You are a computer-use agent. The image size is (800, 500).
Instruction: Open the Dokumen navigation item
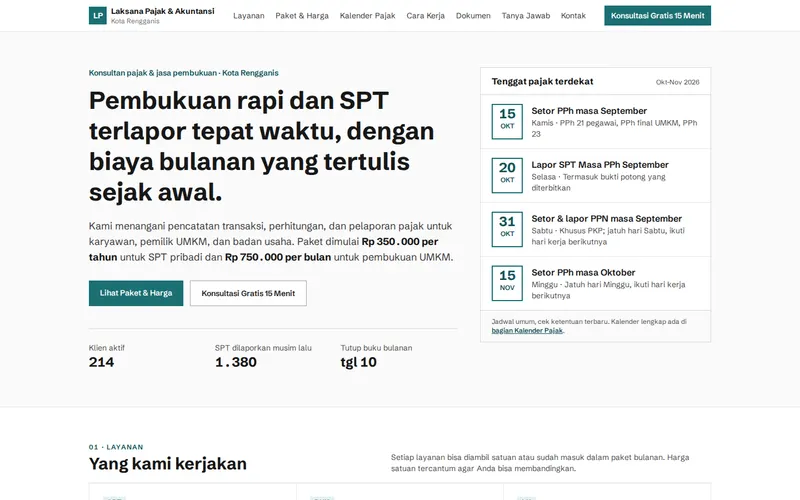[473, 16]
